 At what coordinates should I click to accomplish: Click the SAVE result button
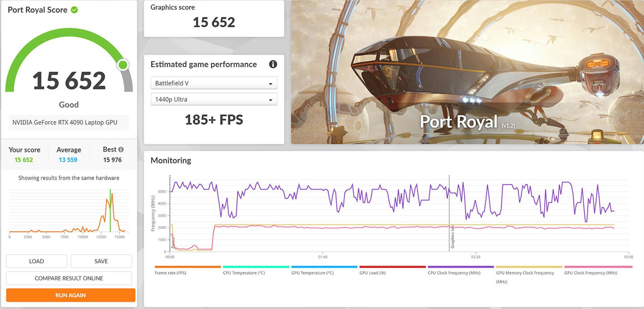(x=101, y=261)
